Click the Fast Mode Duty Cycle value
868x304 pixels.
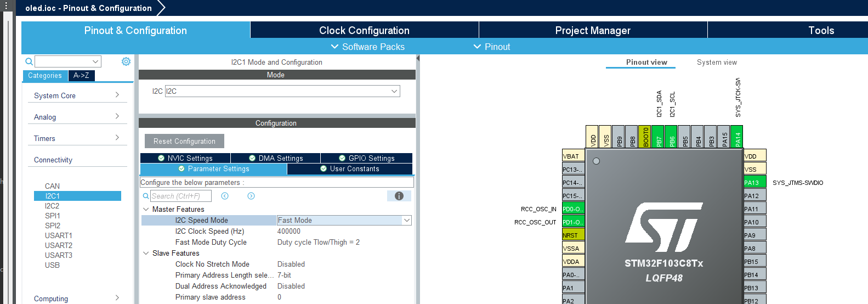pyautogui.click(x=319, y=242)
